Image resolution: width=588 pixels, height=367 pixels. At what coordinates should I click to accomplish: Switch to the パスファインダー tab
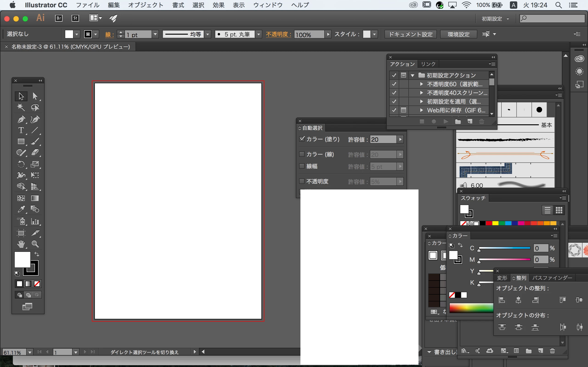pyautogui.click(x=552, y=278)
